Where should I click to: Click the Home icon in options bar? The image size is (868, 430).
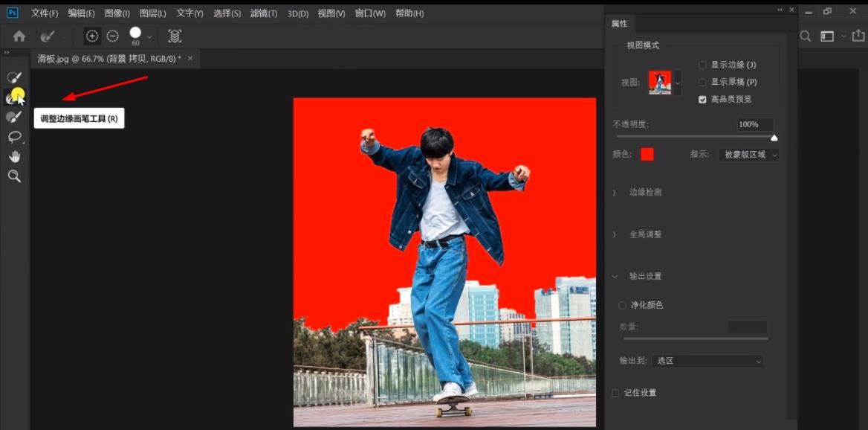pos(19,36)
